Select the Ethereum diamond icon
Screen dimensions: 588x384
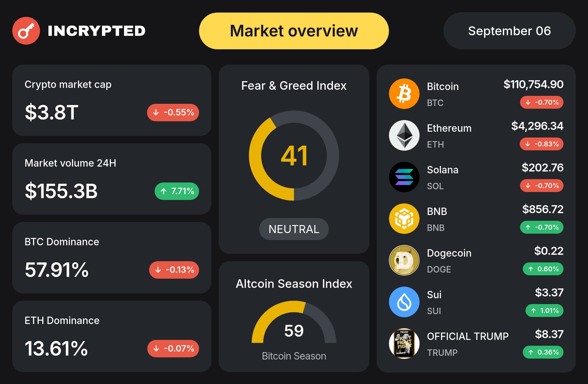pyautogui.click(x=404, y=135)
